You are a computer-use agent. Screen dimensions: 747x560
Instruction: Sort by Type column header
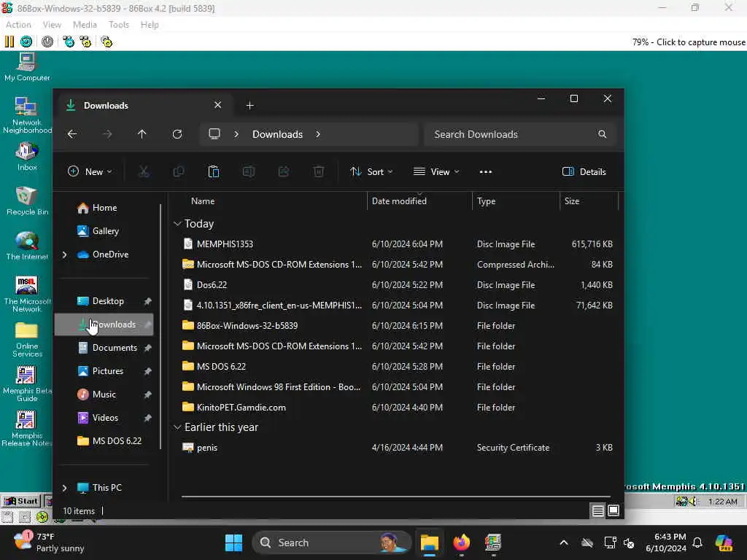(516, 201)
